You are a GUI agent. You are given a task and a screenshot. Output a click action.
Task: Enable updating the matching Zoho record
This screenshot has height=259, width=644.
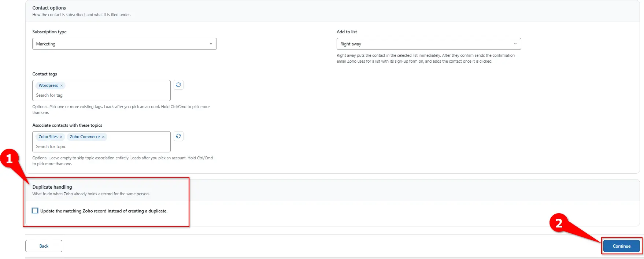pyautogui.click(x=35, y=211)
